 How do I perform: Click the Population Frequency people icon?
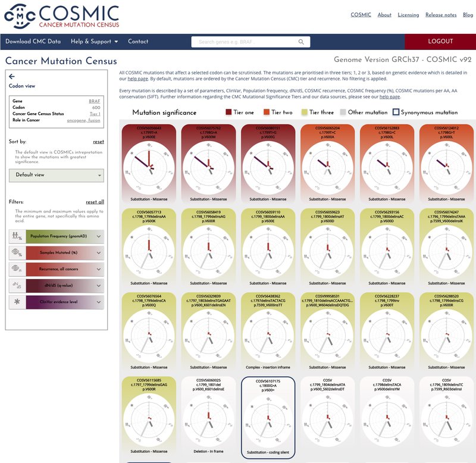point(16,236)
